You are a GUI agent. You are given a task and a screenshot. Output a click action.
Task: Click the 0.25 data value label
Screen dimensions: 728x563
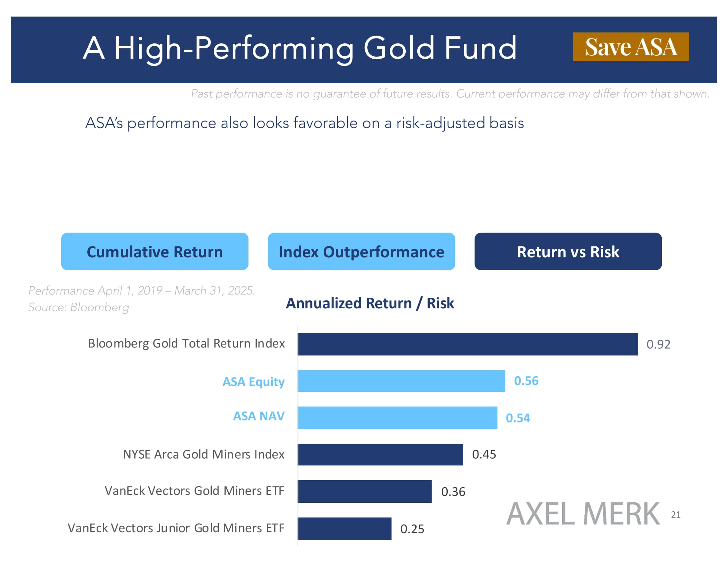[412, 529]
